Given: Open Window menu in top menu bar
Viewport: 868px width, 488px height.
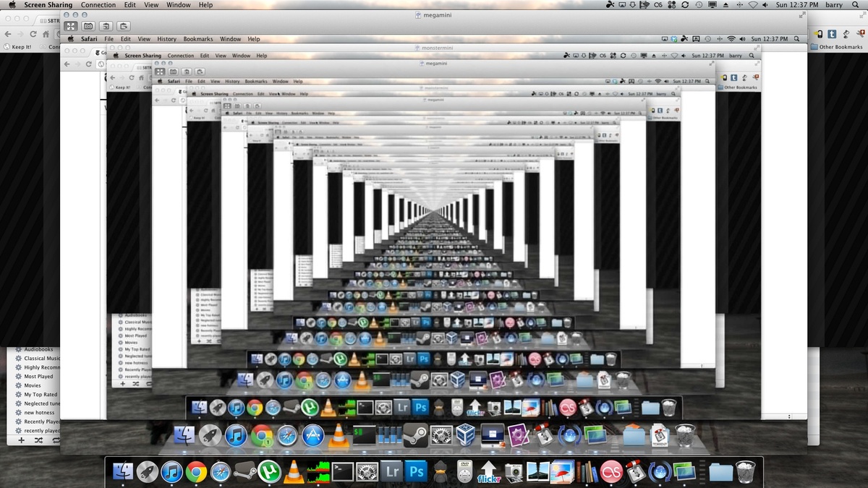Looking at the screenshot, I should coord(180,5).
